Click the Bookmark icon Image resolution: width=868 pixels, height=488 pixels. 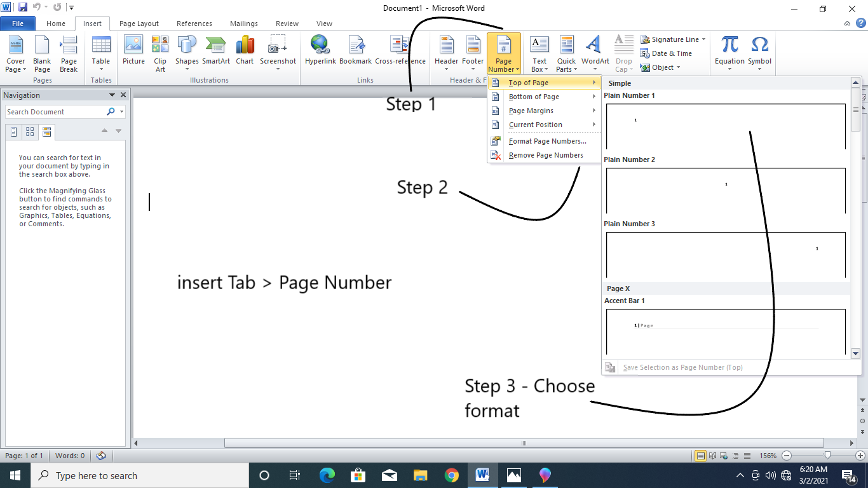[355, 51]
